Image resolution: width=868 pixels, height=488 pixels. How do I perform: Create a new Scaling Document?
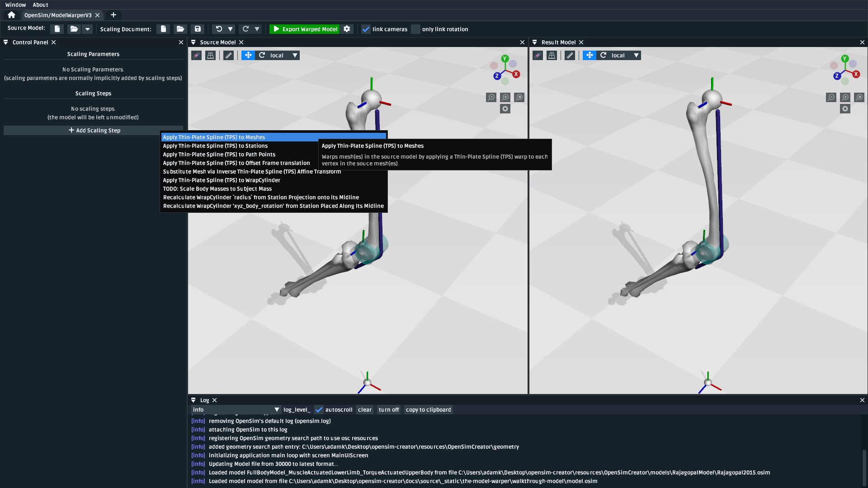163,29
